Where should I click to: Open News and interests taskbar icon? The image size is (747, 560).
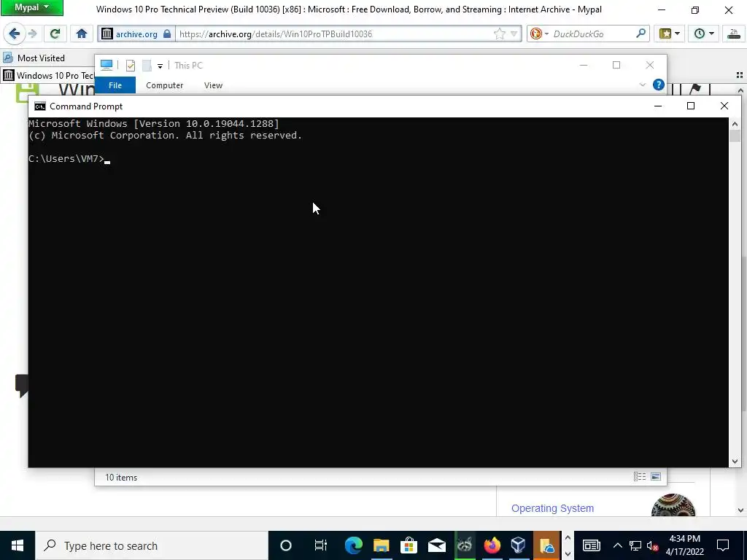tap(591, 545)
